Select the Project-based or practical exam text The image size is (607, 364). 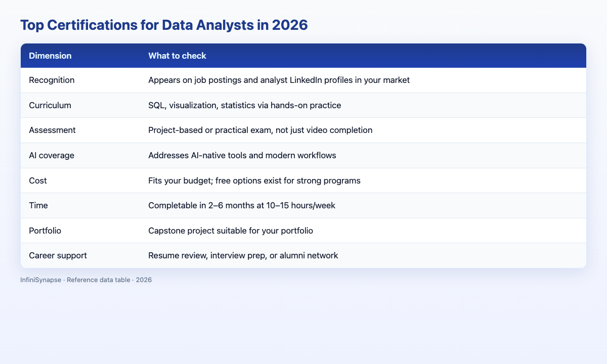(x=261, y=130)
